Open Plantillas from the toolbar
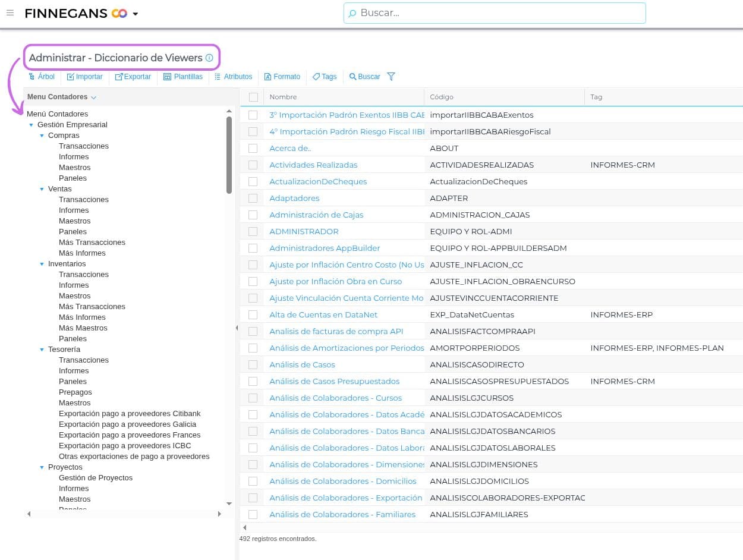743x560 pixels. click(183, 77)
